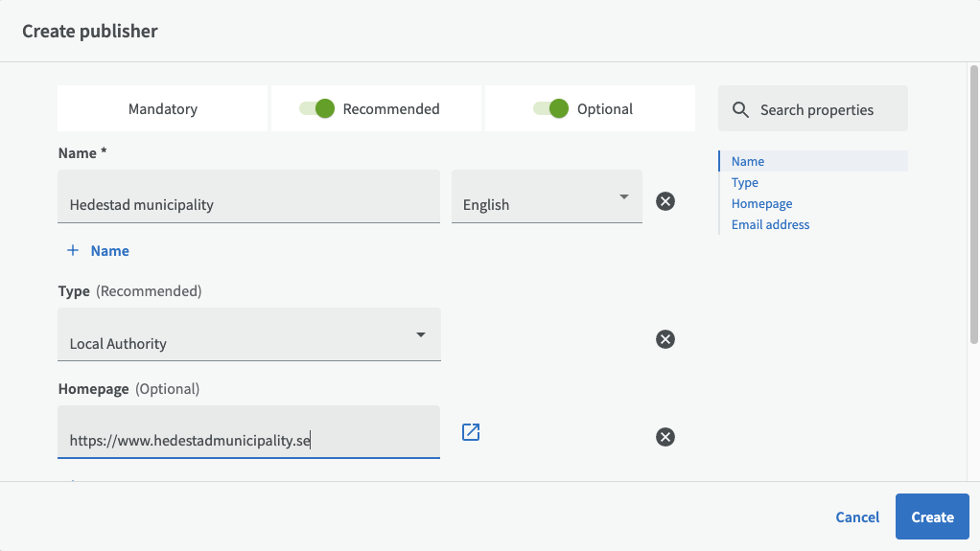Open the English language dropdown
The width and height of the screenshot is (980, 551).
tap(547, 197)
